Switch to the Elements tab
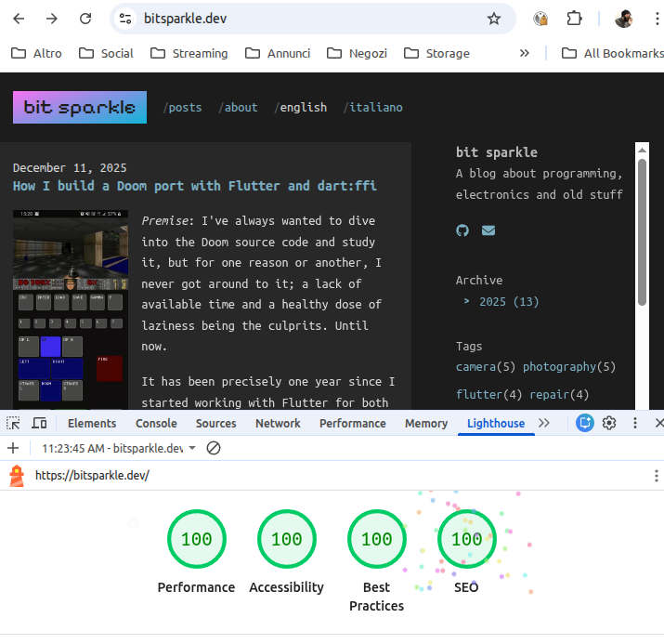The width and height of the screenshot is (664, 644). (92, 423)
